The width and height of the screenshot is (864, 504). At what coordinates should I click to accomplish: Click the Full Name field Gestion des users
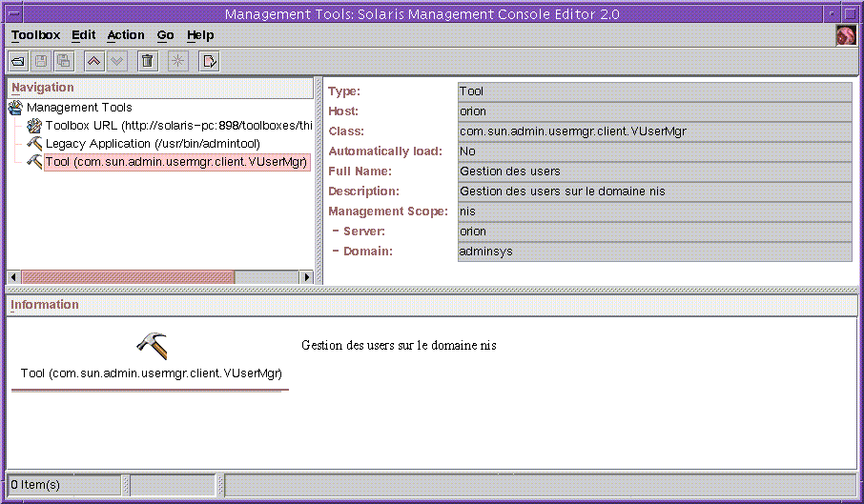point(654,171)
